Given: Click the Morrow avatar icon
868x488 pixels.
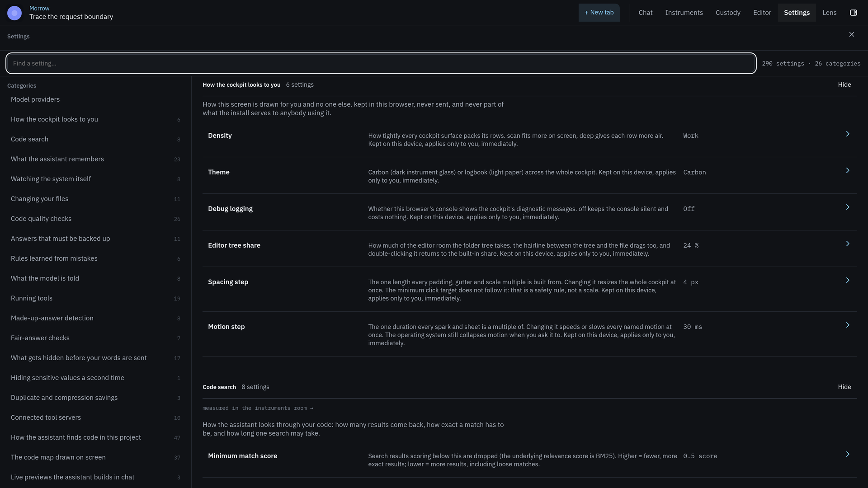Looking at the screenshot, I should (14, 13).
